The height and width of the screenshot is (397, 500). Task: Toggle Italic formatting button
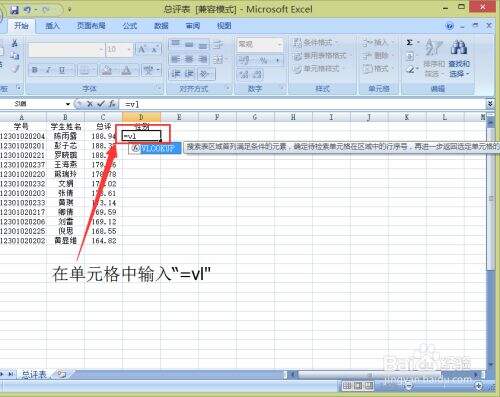48,70
